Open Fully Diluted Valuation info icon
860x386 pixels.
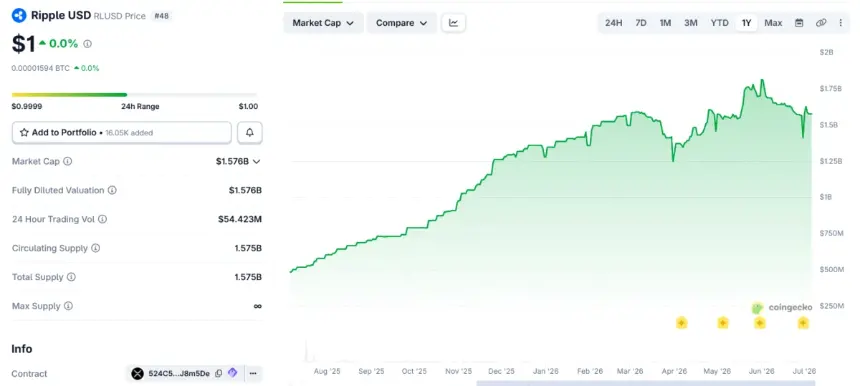point(112,190)
